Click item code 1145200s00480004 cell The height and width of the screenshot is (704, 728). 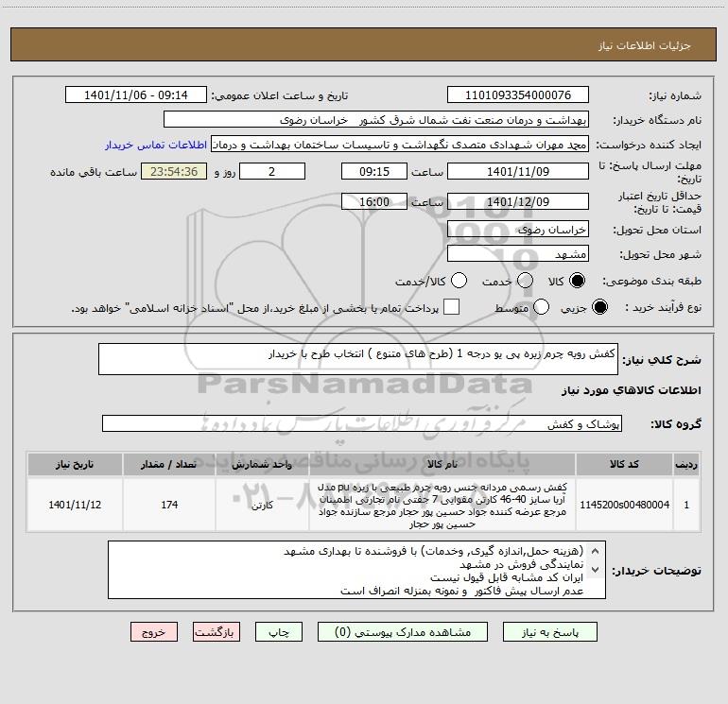coord(624,505)
